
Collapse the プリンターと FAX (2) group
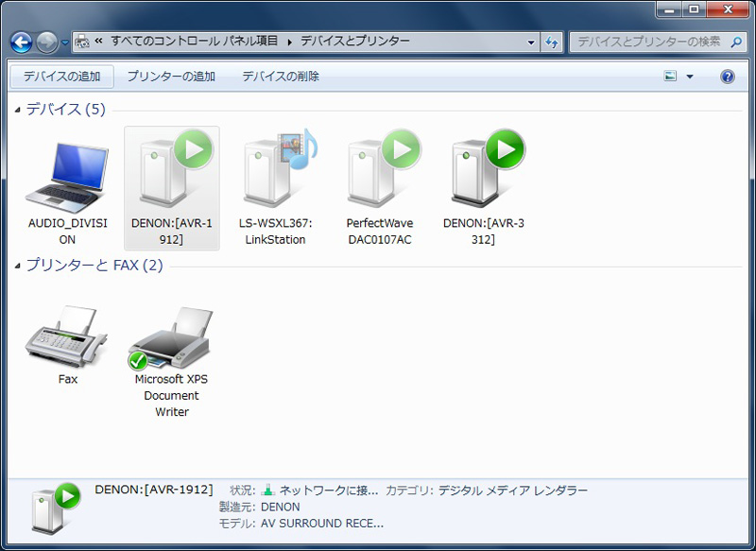19,266
